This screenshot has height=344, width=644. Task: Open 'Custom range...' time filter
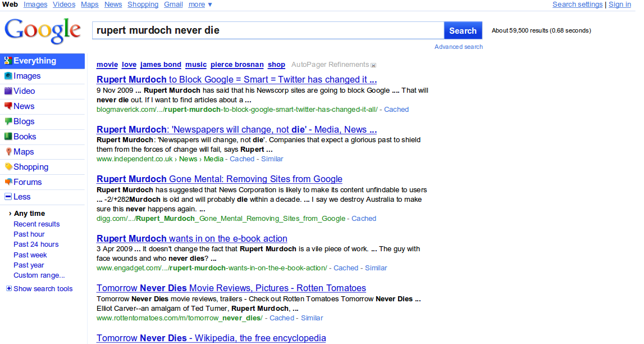(39, 275)
